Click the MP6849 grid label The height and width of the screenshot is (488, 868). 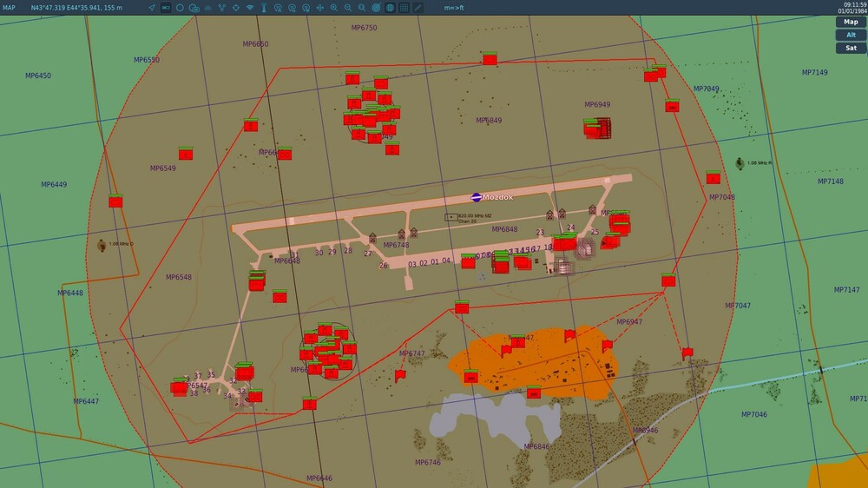(x=489, y=120)
